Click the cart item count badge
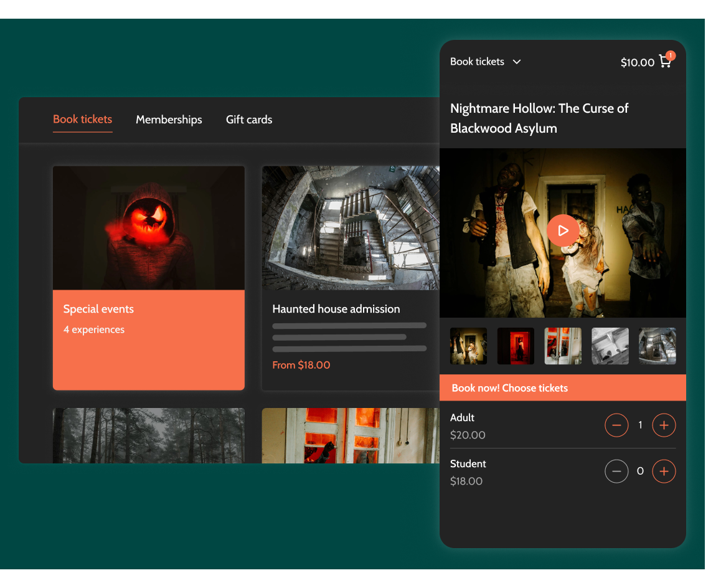726x588 pixels. tap(670, 55)
